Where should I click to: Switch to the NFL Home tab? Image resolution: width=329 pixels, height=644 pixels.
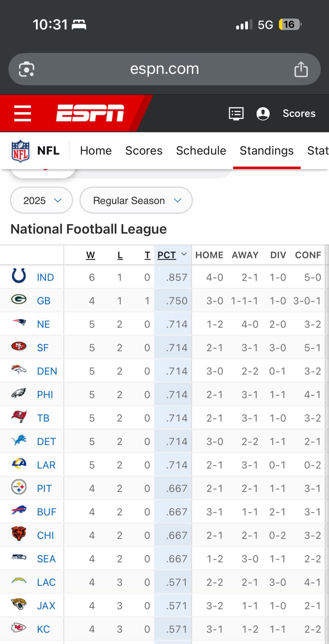click(x=96, y=151)
